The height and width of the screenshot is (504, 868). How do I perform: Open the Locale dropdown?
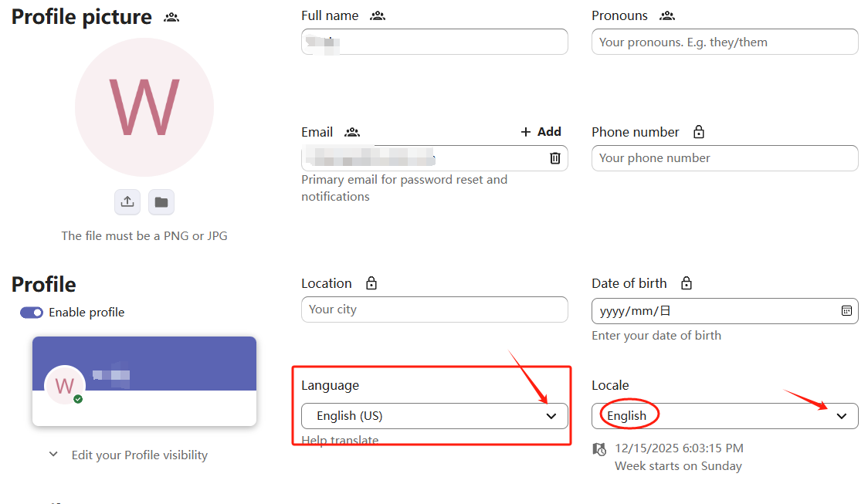point(724,416)
